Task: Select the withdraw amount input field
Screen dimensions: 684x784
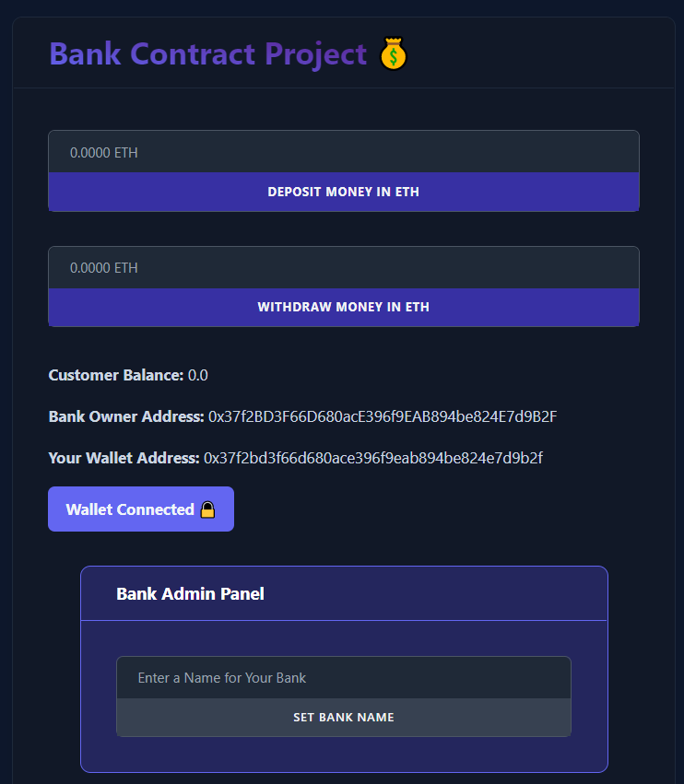Action: (x=343, y=267)
